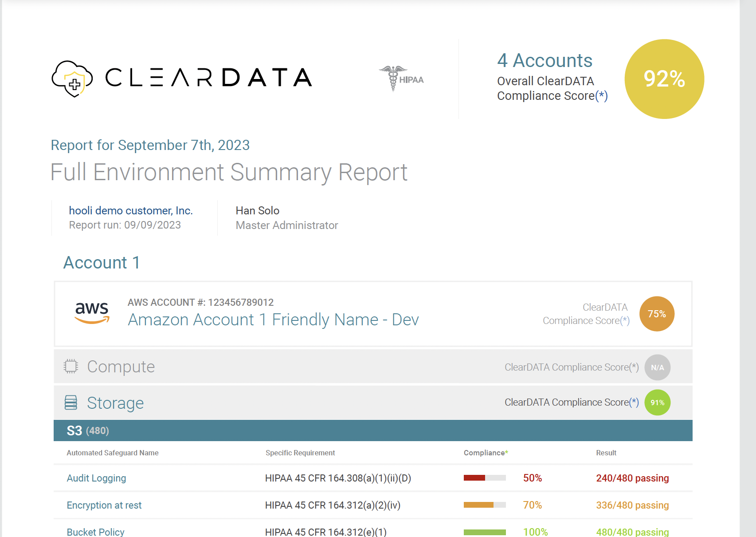This screenshot has width=756, height=537.
Task: Click the 100% compliance value
Action: click(536, 532)
